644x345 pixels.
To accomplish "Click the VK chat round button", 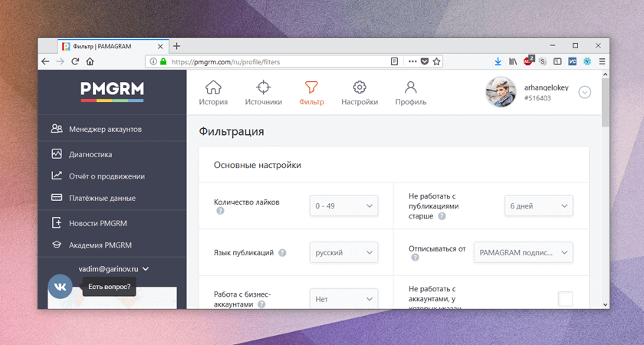I will (x=60, y=286).
